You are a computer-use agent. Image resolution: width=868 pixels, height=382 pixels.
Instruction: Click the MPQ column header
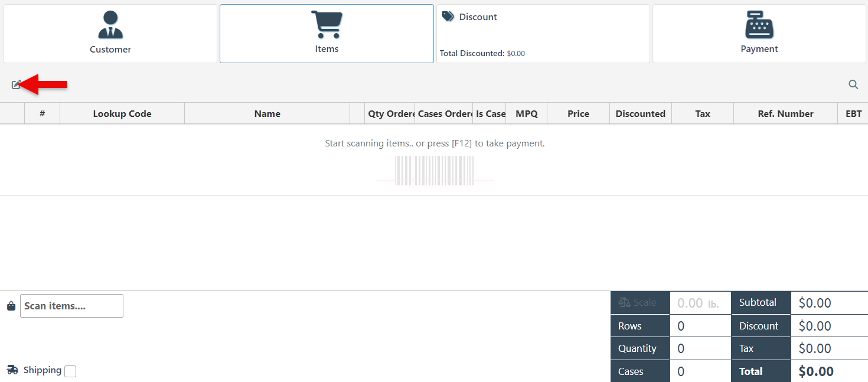tap(527, 114)
